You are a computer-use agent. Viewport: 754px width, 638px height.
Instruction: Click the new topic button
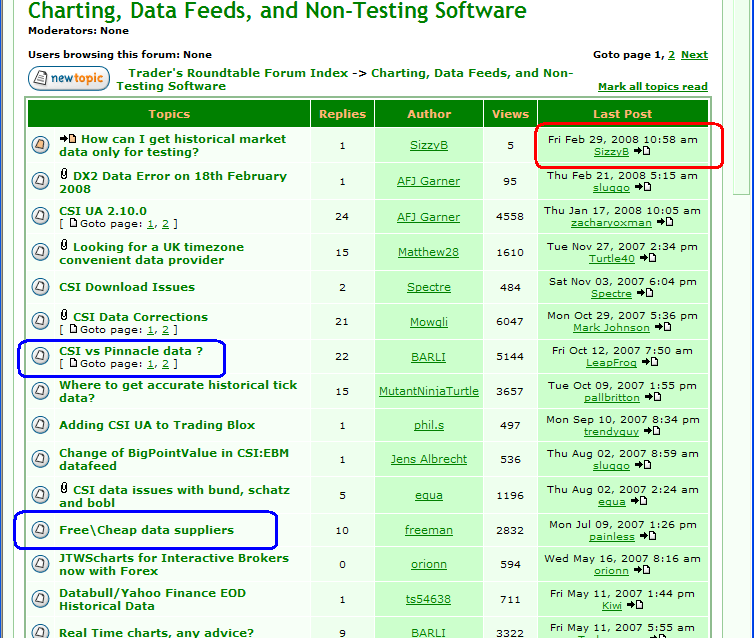coord(69,78)
